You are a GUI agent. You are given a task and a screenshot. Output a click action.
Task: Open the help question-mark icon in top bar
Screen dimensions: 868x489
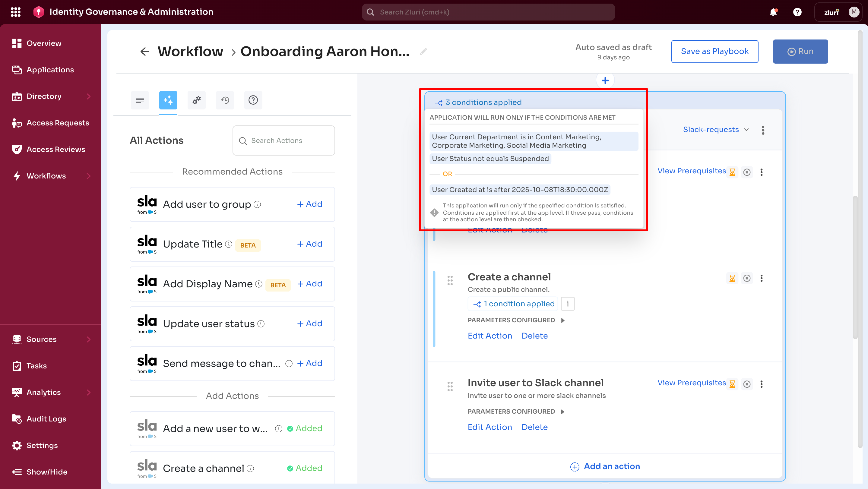tap(797, 12)
